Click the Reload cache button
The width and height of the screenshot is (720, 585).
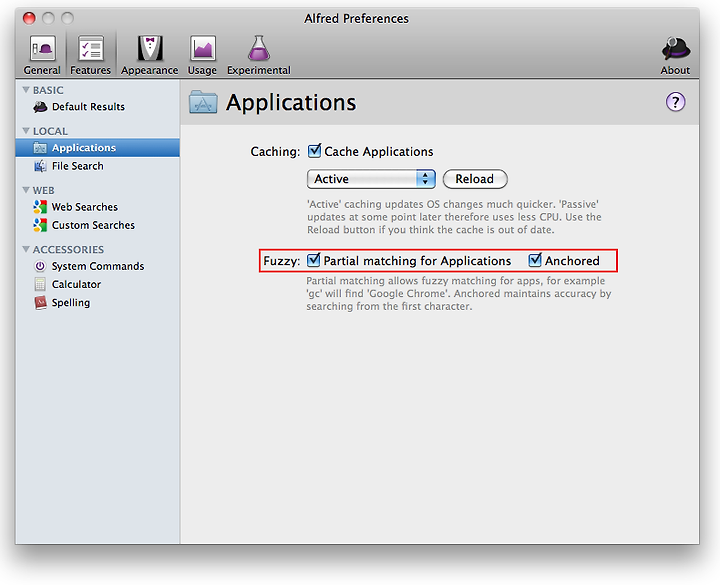475,179
